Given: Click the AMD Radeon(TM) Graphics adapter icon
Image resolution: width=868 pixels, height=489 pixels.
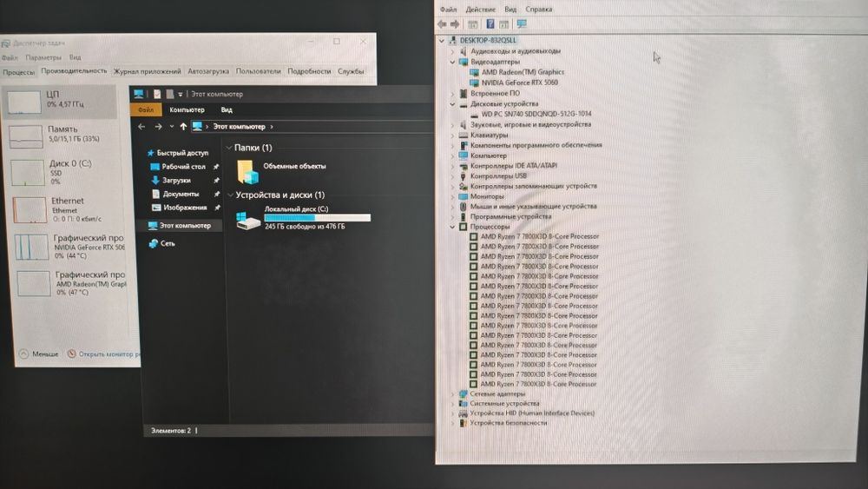Looking at the screenshot, I should (x=474, y=72).
